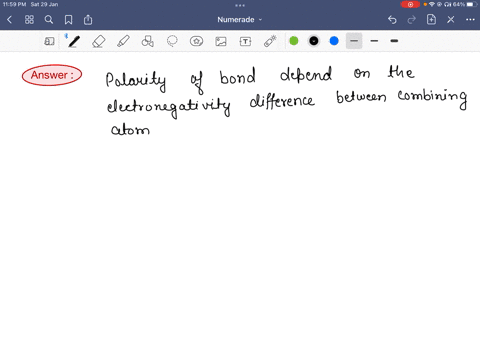Select the thickest stroke width
The width and height of the screenshot is (480, 360).
click(394, 41)
